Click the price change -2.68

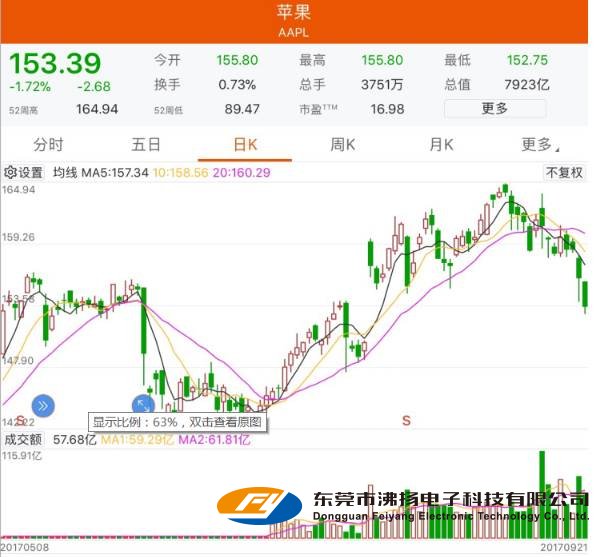pyautogui.click(x=94, y=86)
